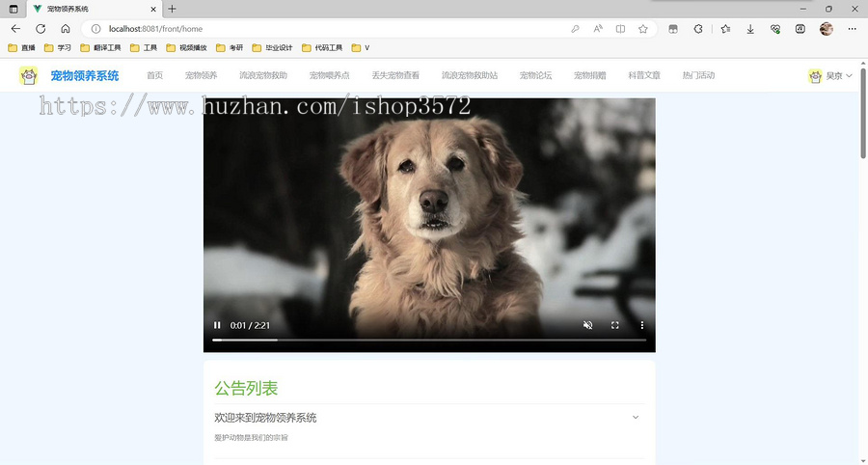Go back to the previous page

point(15,29)
